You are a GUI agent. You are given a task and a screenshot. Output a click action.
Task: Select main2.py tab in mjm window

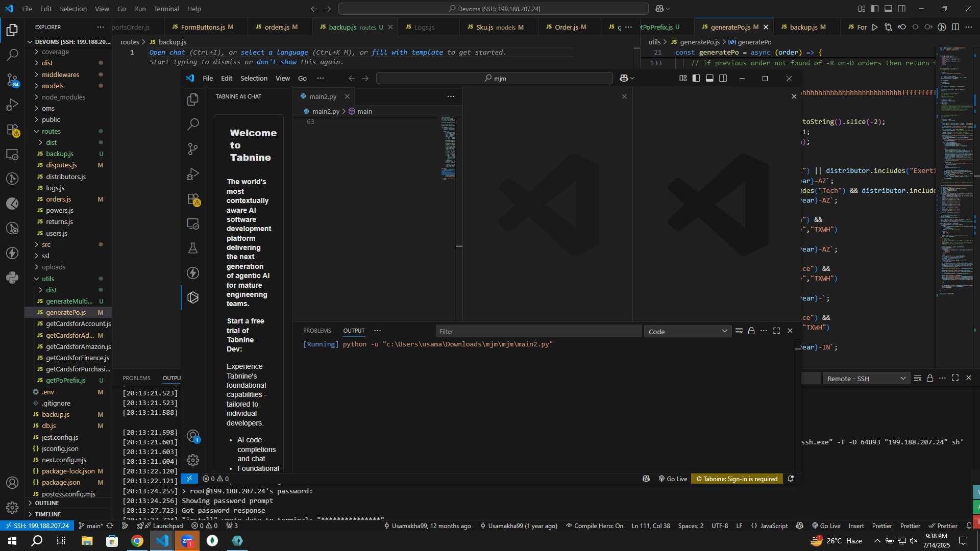pyautogui.click(x=323, y=96)
